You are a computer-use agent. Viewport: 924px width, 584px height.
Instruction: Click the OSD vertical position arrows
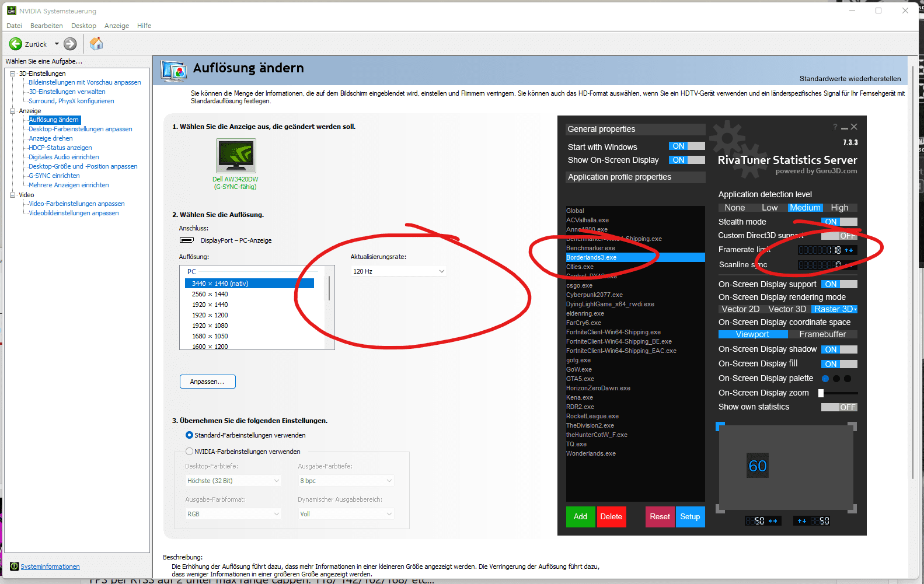pos(802,521)
